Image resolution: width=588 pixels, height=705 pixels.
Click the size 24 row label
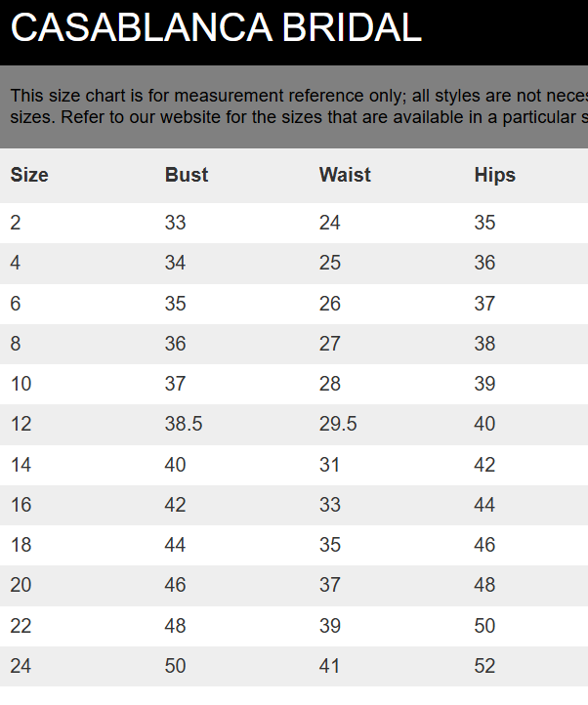pos(21,666)
